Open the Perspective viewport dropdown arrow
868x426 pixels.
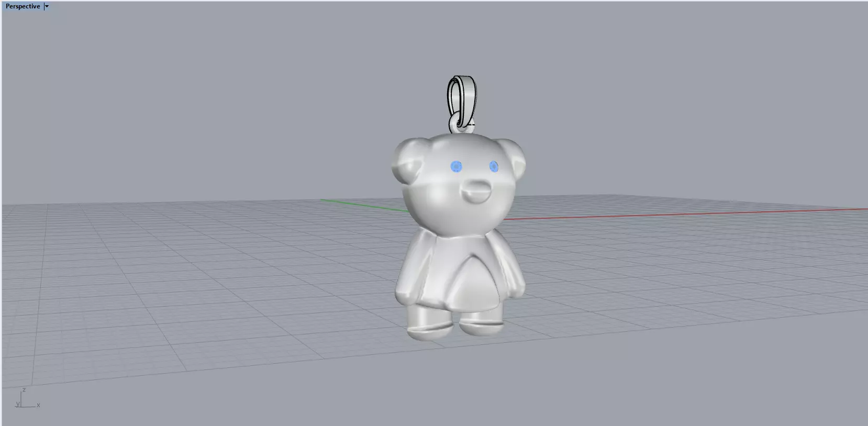pyautogui.click(x=47, y=6)
